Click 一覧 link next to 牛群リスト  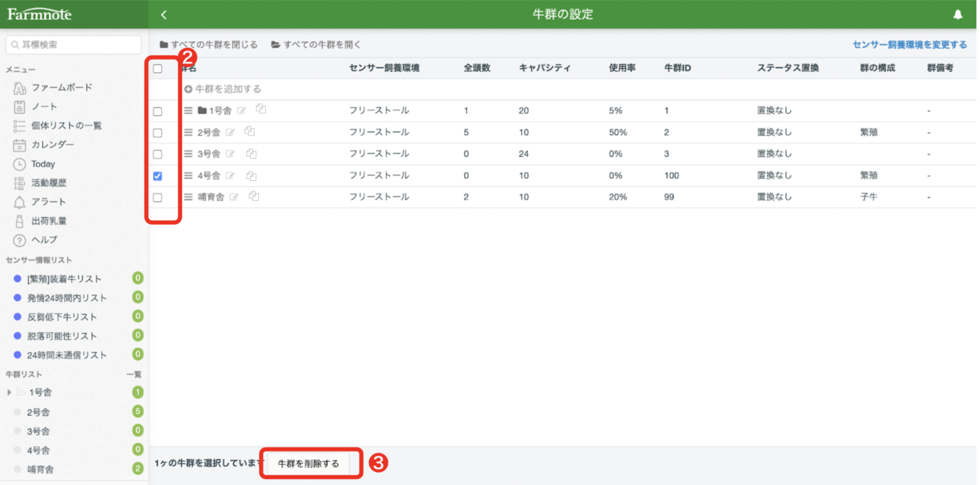click(134, 375)
